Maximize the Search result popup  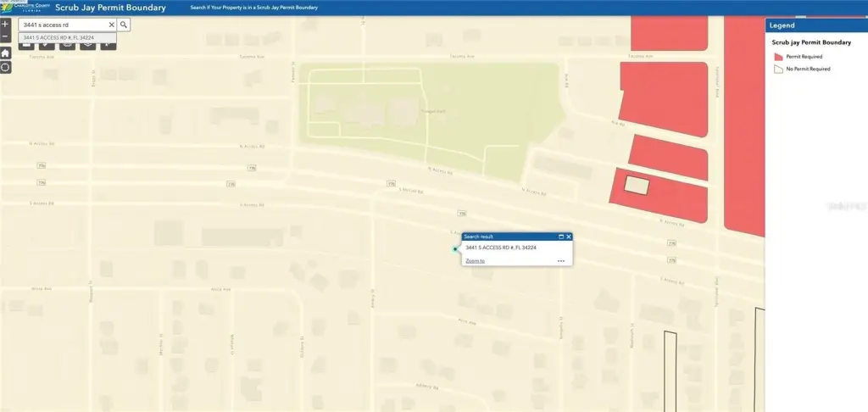click(560, 237)
